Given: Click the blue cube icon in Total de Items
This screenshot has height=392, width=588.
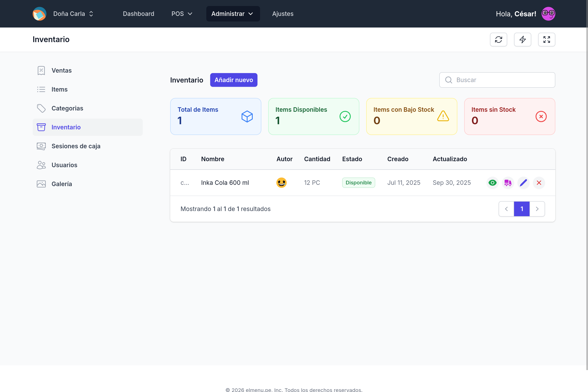Looking at the screenshot, I should coord(247,116).
